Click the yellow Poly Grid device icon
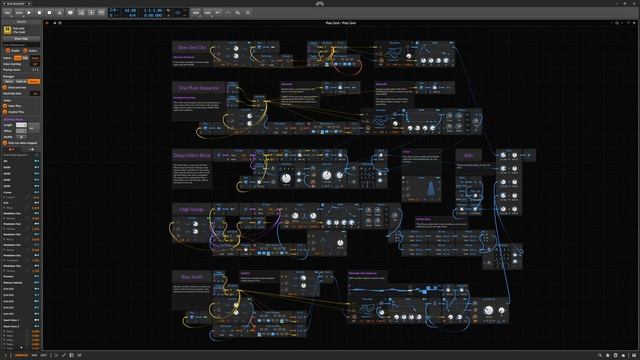Image resolution: width=640 pixels, height=360 pixels. tap(7, 30)
